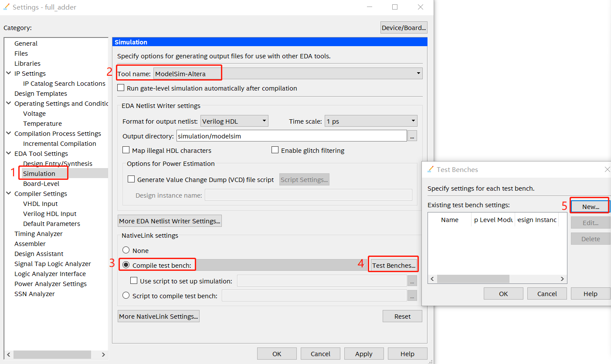Select Compile test bench radio button
Screen dimensions: 611x364
pos(126,265)
